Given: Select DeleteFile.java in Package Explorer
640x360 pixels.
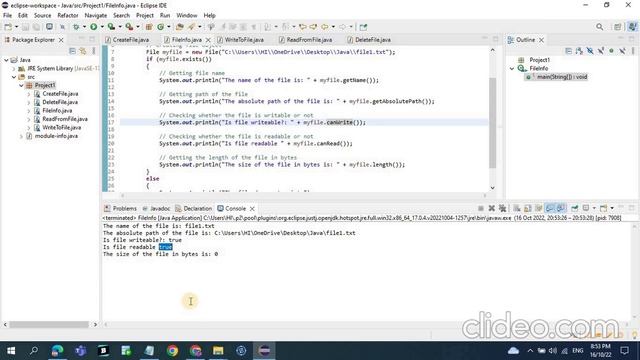Looking at the screenshot, I should (x=60, y=102).
